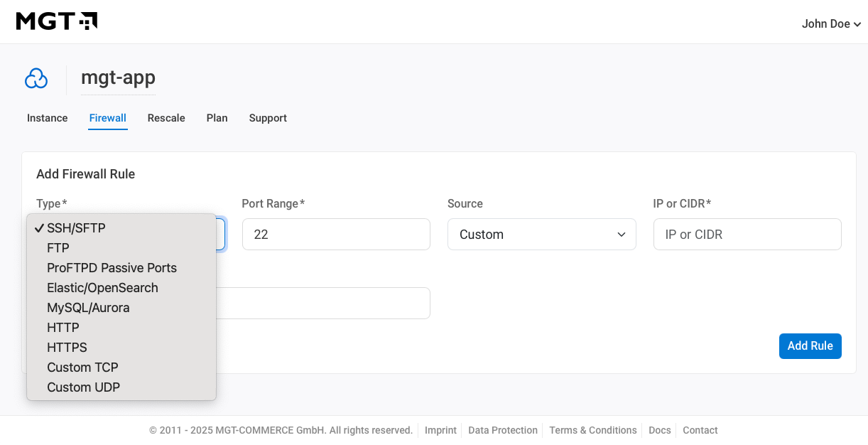Choose FTP in Type list
Screen dimensions: 868x445
(121, 248)
